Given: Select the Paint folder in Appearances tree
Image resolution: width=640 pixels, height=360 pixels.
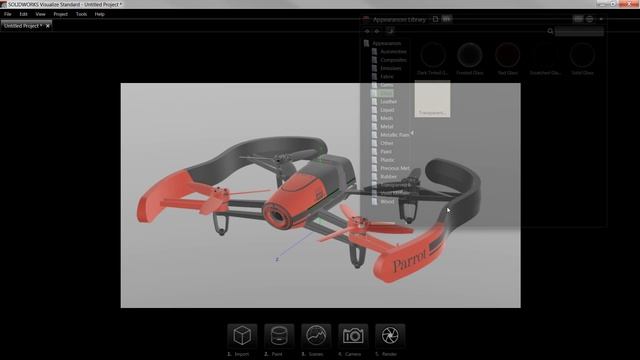Looking at the screenshot, I should click(382, 151).
